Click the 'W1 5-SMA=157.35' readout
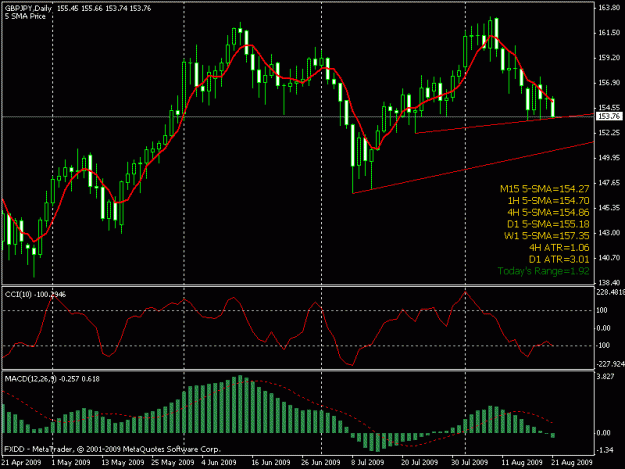The image size is (625, 469). tap(546, 235)
